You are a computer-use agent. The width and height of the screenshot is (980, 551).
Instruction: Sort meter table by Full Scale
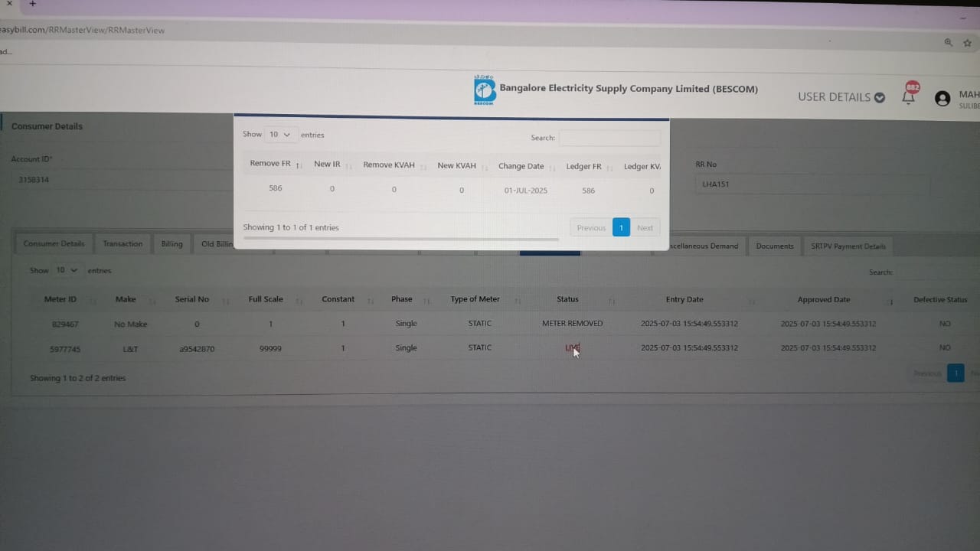(x=266, y=299)
